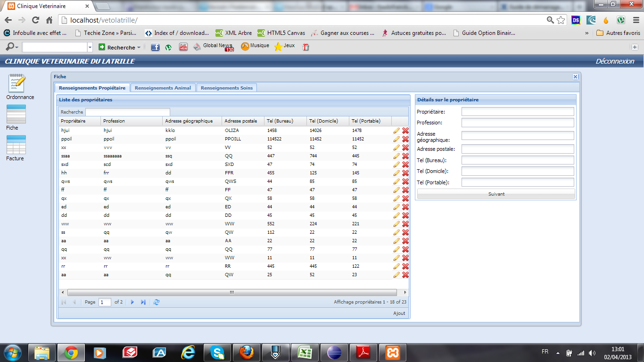Delete the hjui row with red X
The width and height of the screenshot is (644, 362).
pos(405,131)
